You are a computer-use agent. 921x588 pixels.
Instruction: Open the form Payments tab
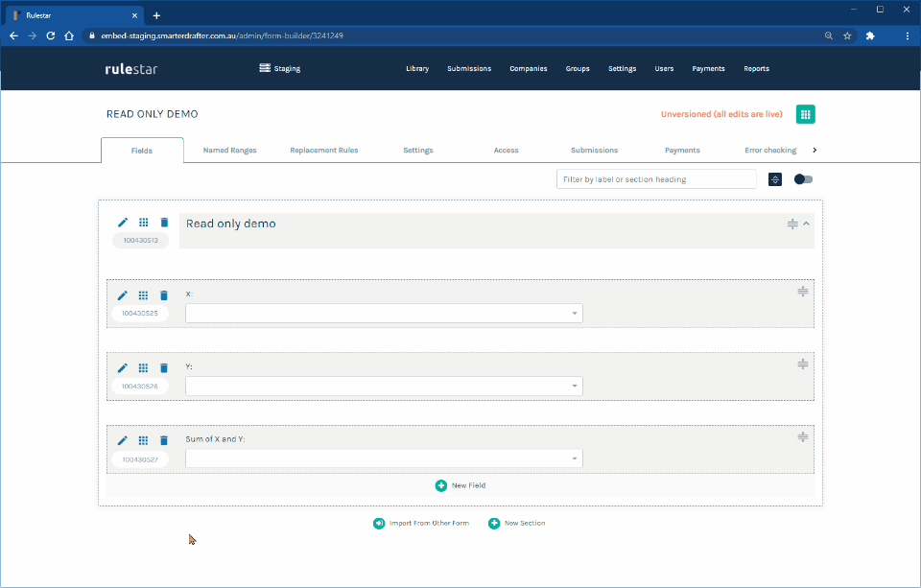tap(682, 151)
